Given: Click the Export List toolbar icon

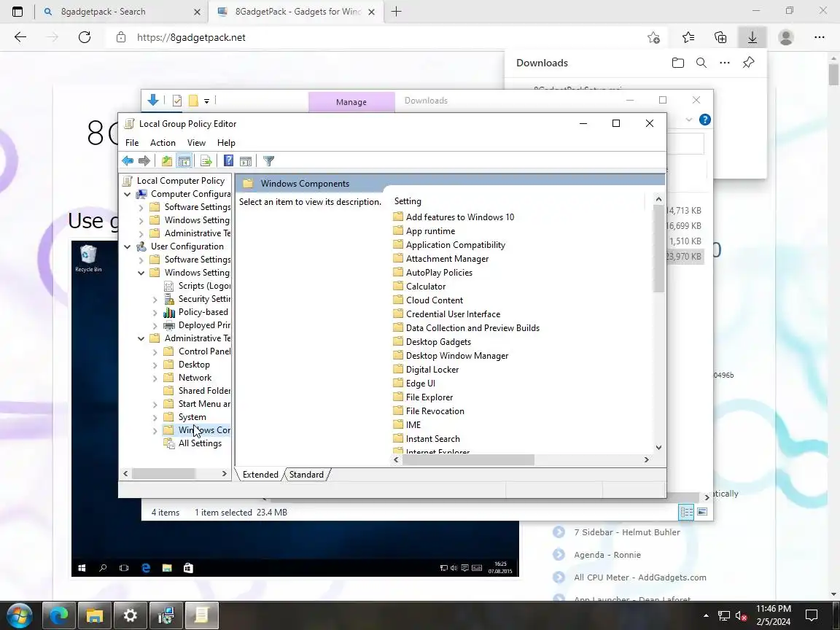Looking at the screenshot, I should [206, 160].
